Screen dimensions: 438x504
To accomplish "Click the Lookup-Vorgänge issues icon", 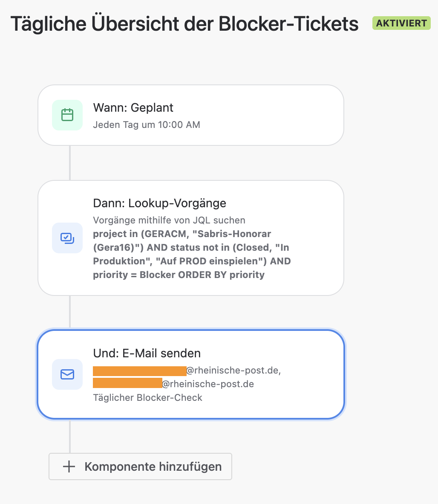I will click(67, 238).
